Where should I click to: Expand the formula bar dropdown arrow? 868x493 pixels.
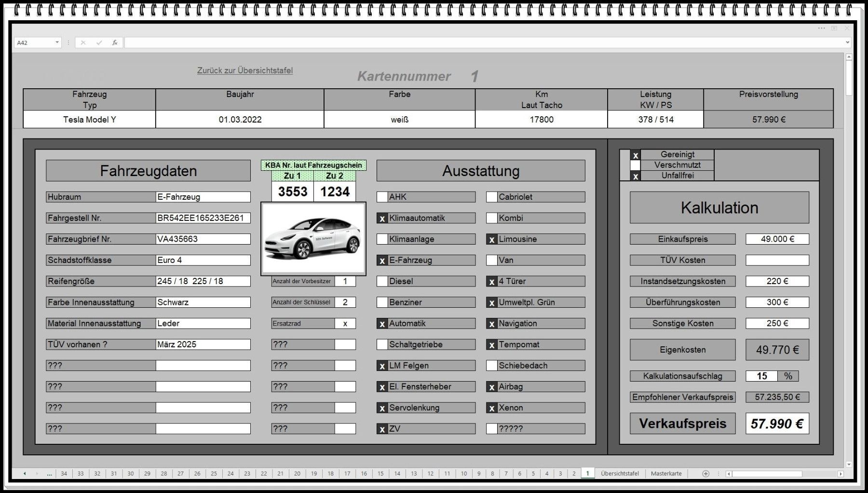[847, 42]
